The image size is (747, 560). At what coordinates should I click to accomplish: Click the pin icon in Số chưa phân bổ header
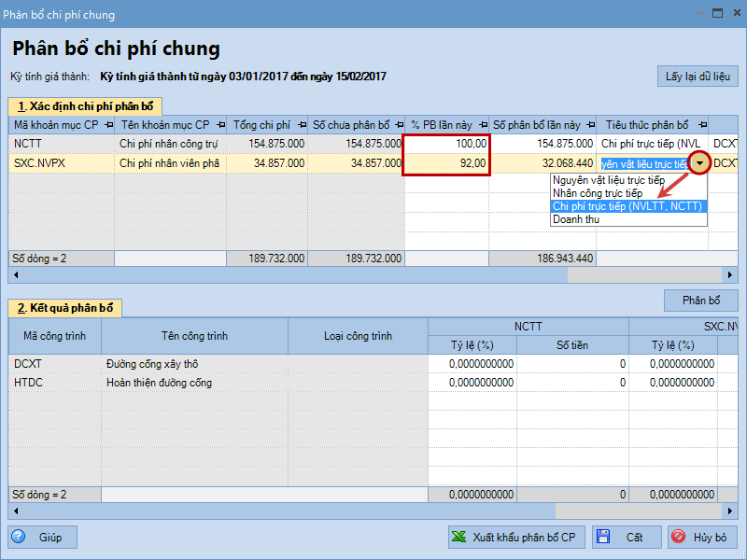[396, 125]
